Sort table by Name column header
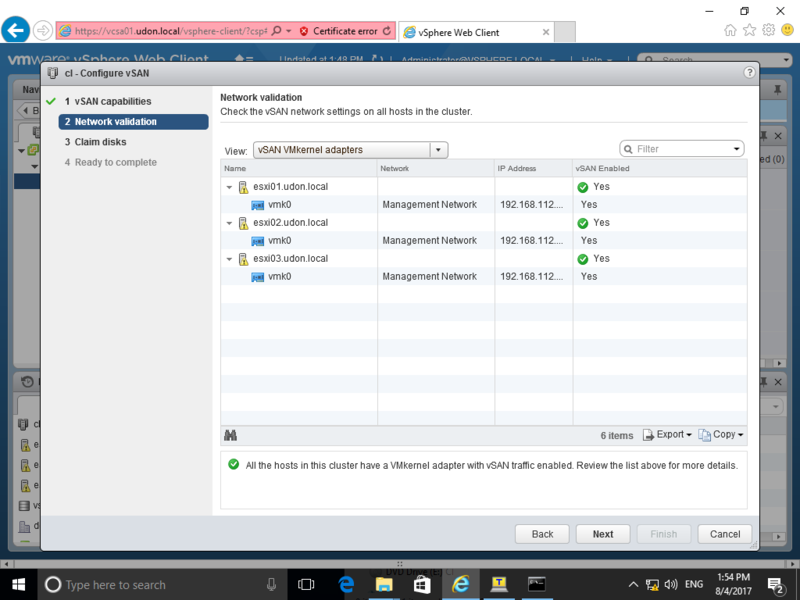Viewport: 800px width, 600px height. (x=299, y=168)
